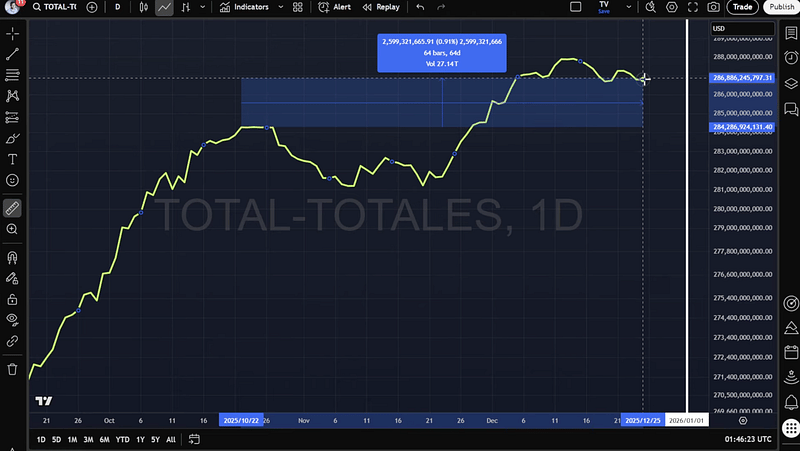Select the 3M time range
Image resolution: width=800 pixels, height=451 pixels.
(88, 439)
